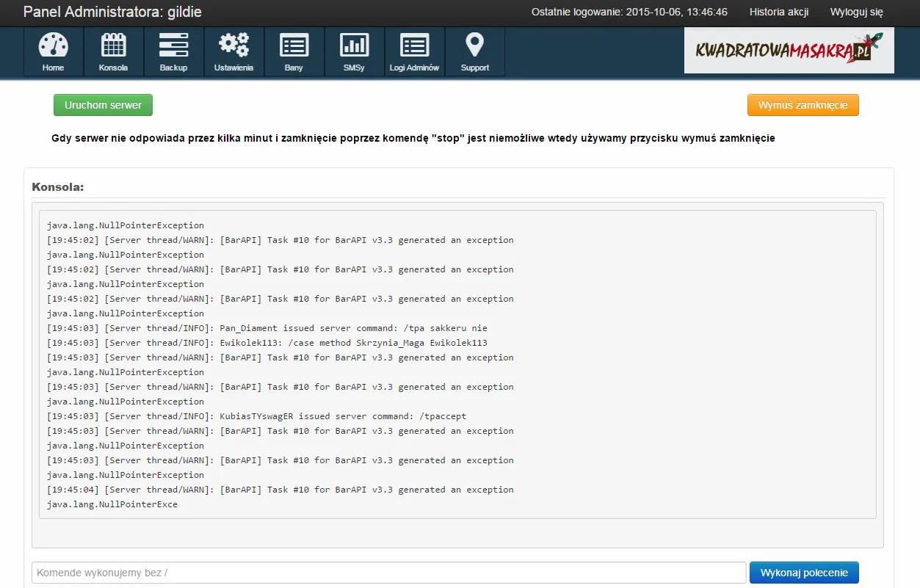Click the bold 'Gdy serwer nie odpowiada' notice

click(413, 138)
